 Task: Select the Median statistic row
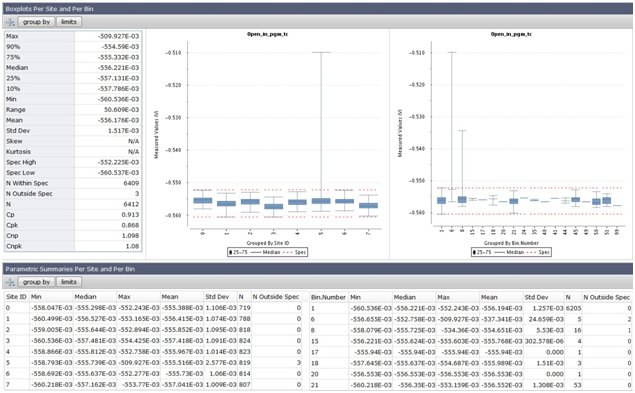click(73, 68)
